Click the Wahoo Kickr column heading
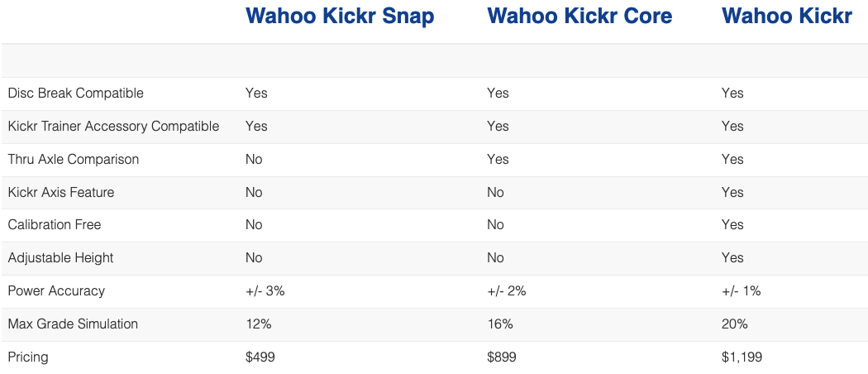Screen dimensions: 868x374 [786, 16]
